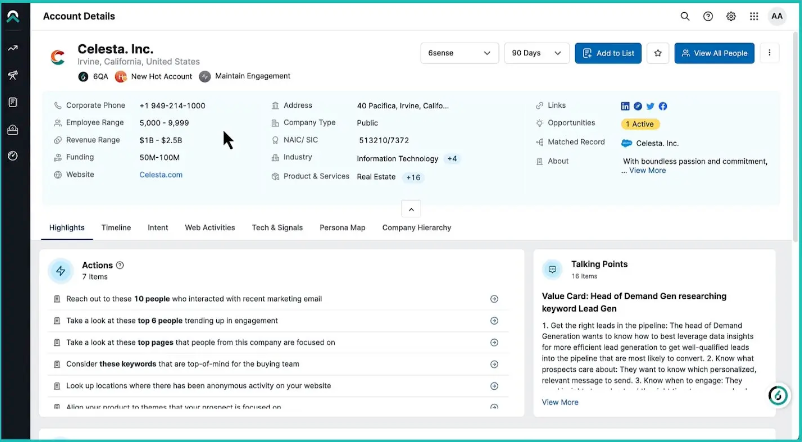Favorite the account with star icon
This screenshot has width=802, height=442.
pos(658,53)
